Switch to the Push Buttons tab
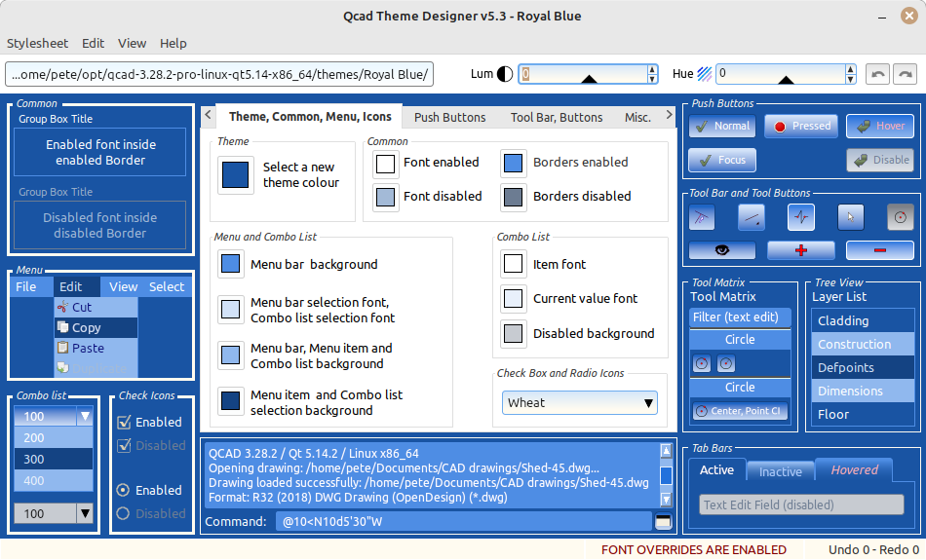This screenshot has height=560, width=926. 449,118
